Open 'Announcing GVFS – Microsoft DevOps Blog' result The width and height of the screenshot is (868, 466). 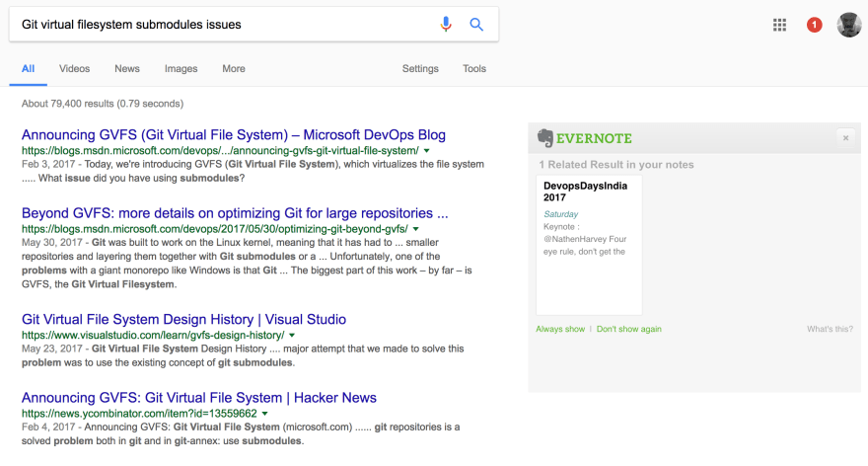(234, 134)
